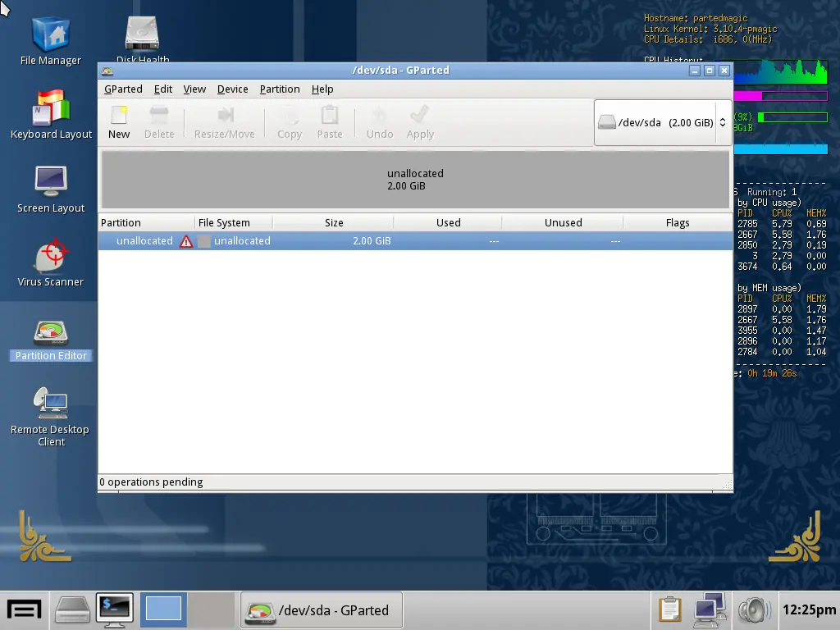This screenshot has height=630, width=840.
Task: Open File Manager desktop icon
Action: point(51,41)
